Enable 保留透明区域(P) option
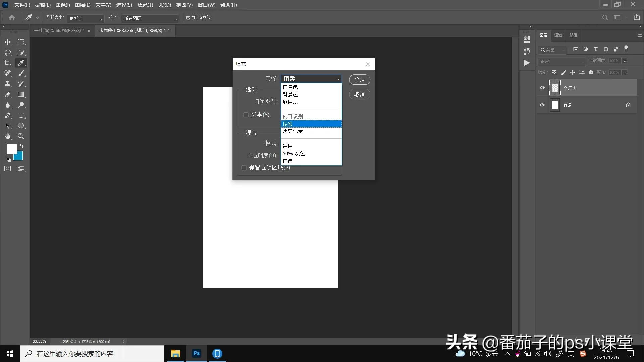 (244, 168)
